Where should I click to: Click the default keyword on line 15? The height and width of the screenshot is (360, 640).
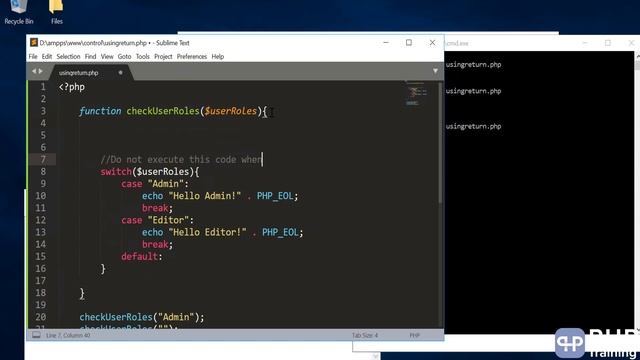tap(140, 256)
